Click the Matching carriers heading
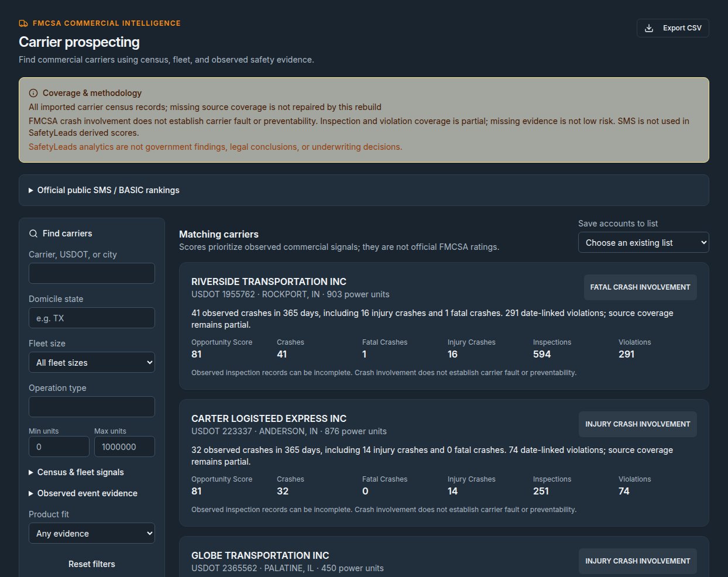 (x=219, y=234)
